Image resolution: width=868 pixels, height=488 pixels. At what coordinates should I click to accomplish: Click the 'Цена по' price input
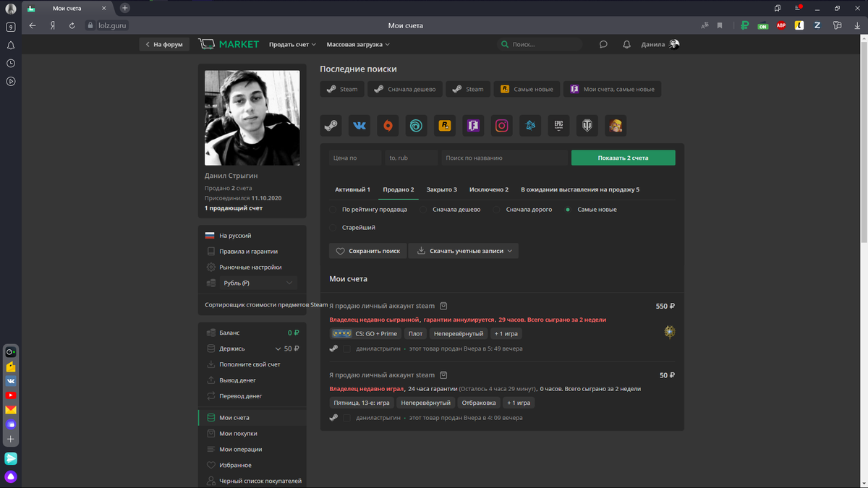[354, 158]
